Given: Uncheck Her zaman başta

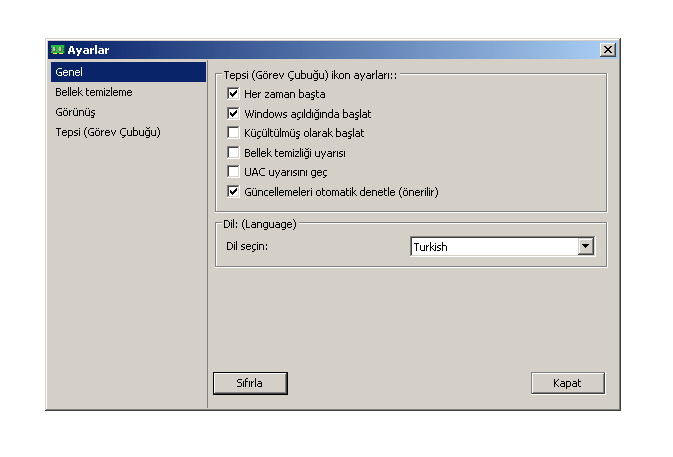Looking at the screenshot, I should 233,94.
